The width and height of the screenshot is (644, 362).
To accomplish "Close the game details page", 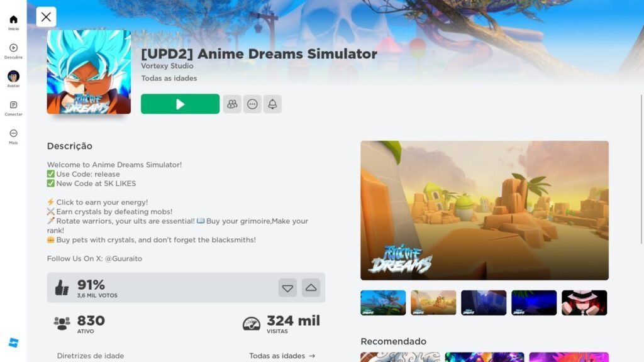I will (46, 17).
